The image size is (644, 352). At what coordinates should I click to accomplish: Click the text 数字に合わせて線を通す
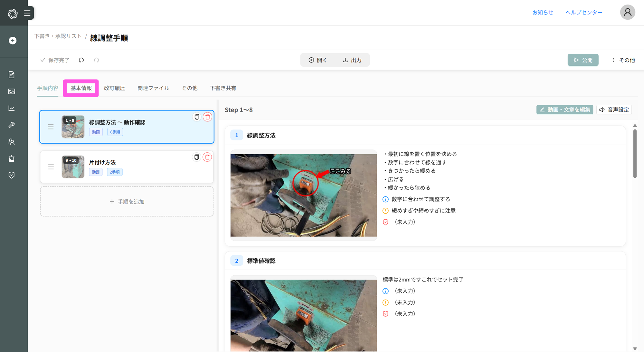pos(417,163)
